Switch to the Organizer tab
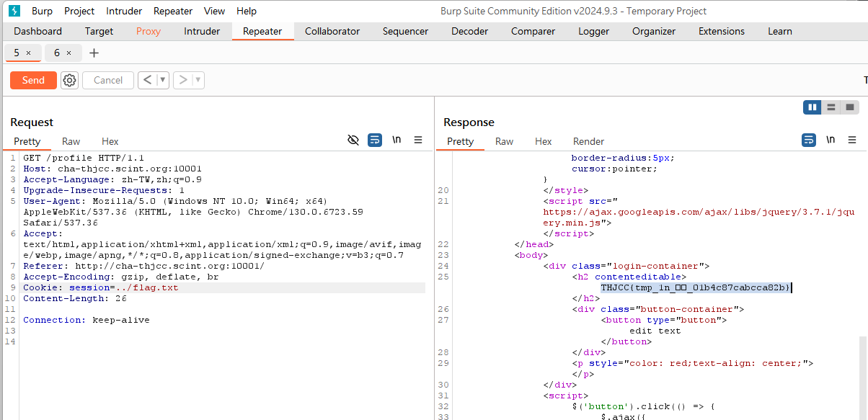The image size is (868, 420). [654, 31]
